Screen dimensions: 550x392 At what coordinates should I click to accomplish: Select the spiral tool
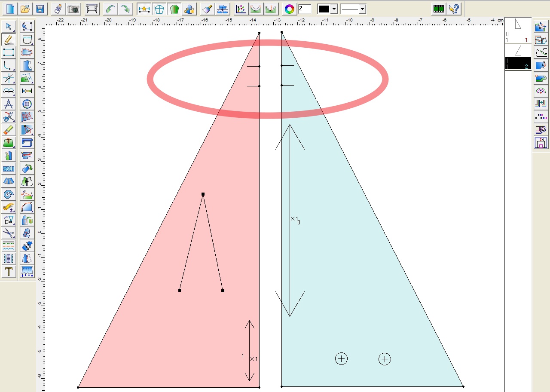click(9, 194)
